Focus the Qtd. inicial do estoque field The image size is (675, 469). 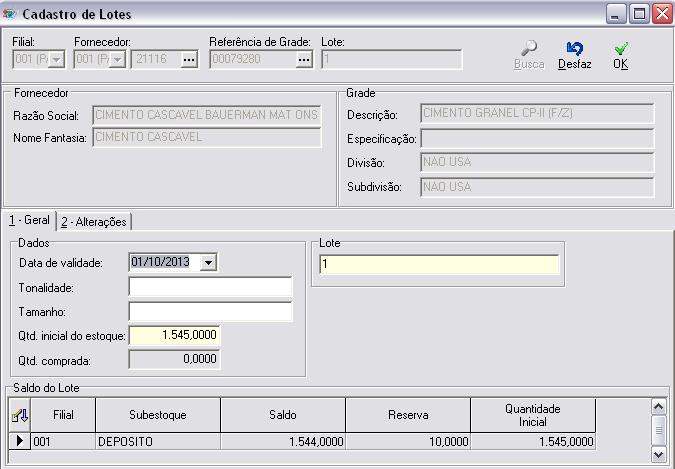[x=174, y=335]
